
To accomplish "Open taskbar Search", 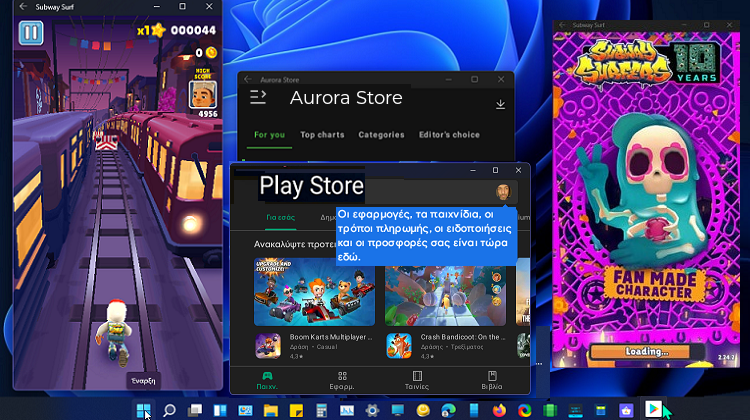I will click(169, 410).
